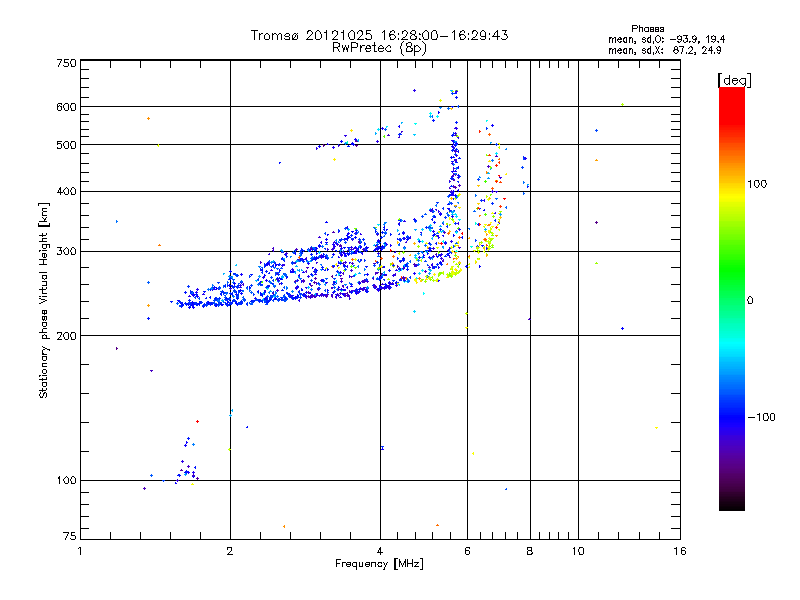
Task: Click the y-axis tick label '400'
Action: coord(66,191)
